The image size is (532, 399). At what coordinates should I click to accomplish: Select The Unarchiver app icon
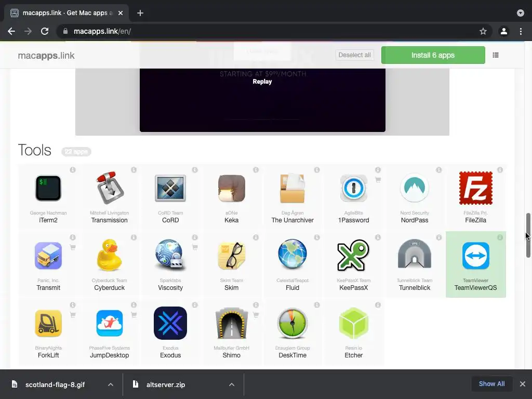[292, 188]
